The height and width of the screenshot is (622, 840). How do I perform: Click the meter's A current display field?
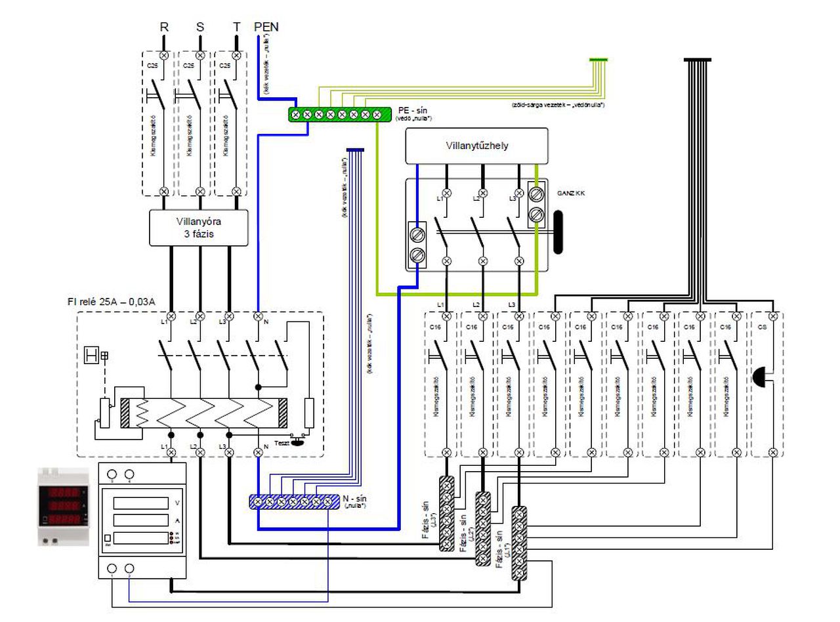click(x=140, y=520)
